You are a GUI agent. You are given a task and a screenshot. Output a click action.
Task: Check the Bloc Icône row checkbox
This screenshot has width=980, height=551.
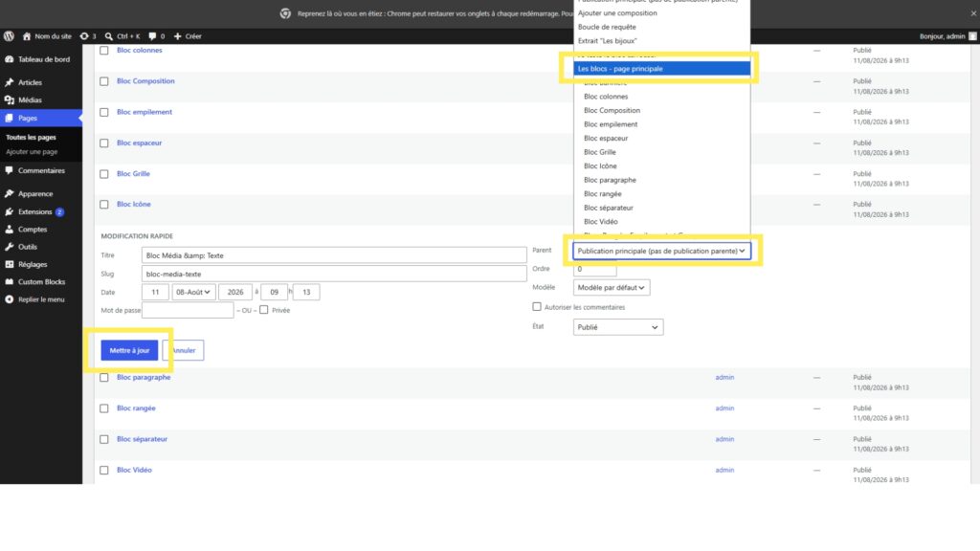(x=104, y=205)
